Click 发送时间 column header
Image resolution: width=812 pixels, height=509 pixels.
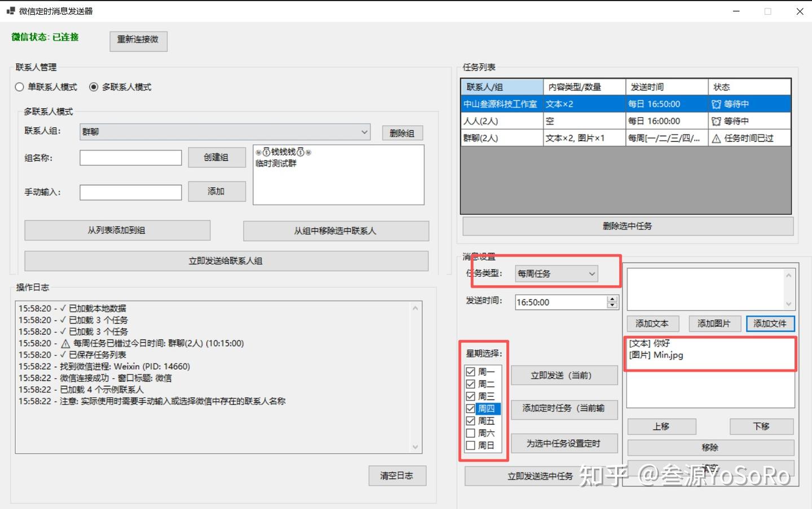click(x=667, y=87)
